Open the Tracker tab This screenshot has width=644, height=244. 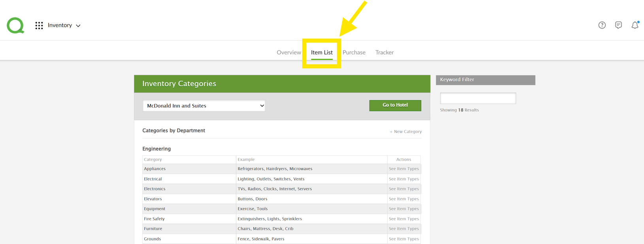tap(384, 53)
